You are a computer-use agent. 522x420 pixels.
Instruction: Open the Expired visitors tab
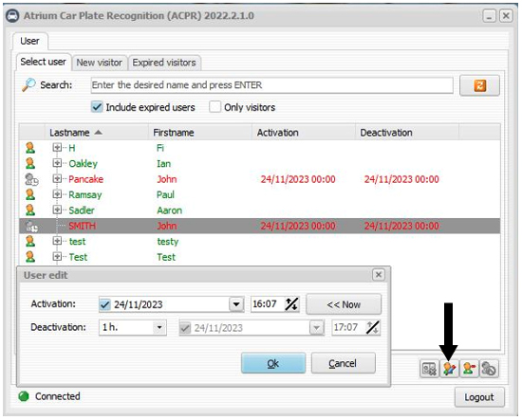[164, 63]
